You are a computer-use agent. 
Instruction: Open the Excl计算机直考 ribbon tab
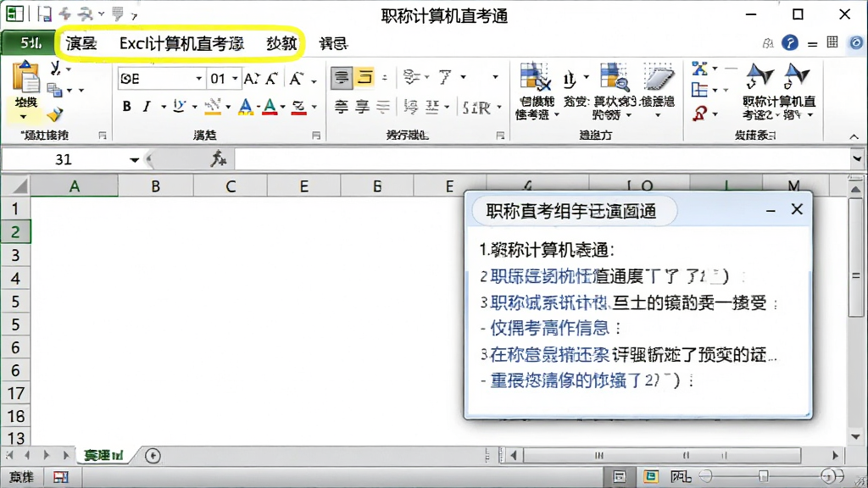pos(181,43)
